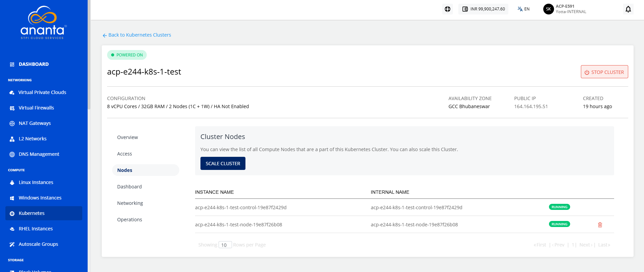The width and height of the screenshot is (644, 272).
Task: Click the SCALE CLUSTER button
Action: tap(223, 164)
